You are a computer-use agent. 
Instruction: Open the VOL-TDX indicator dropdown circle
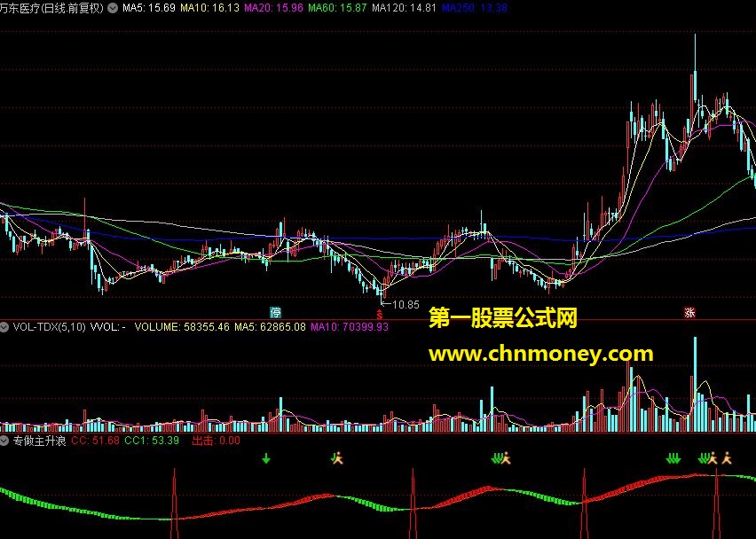coord(4,327)
